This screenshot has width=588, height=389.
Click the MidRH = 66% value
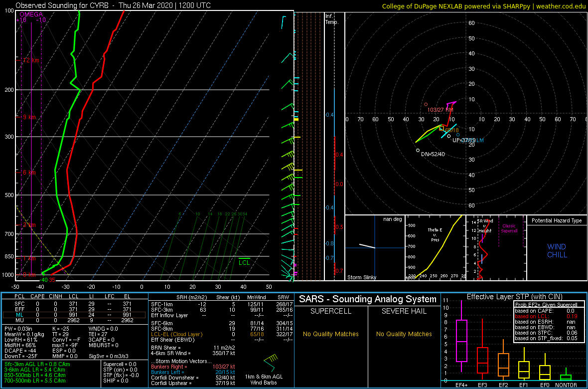coord(20,345)
